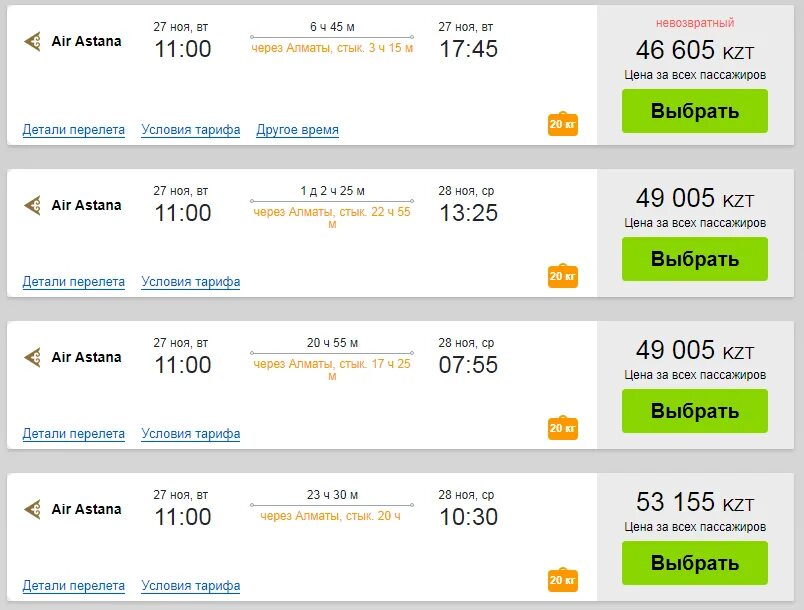
Task: Show Другое время options for the first flight
Action: click(x=297, y=130)
